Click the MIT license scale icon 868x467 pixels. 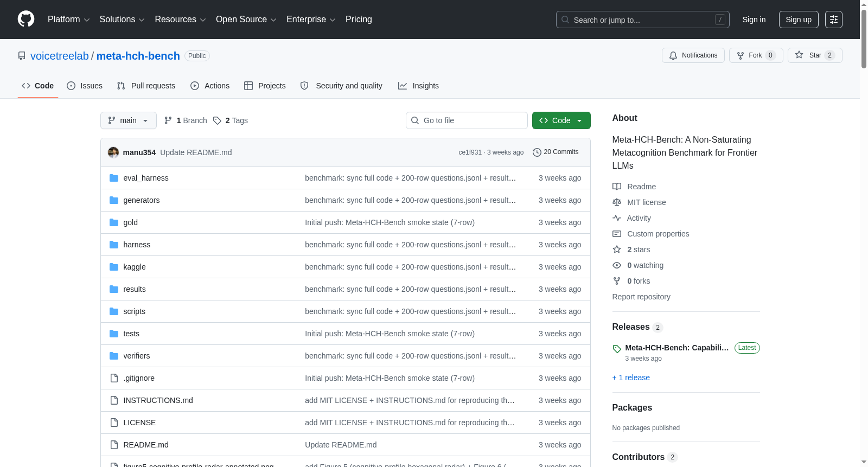[x=617, y=202]
